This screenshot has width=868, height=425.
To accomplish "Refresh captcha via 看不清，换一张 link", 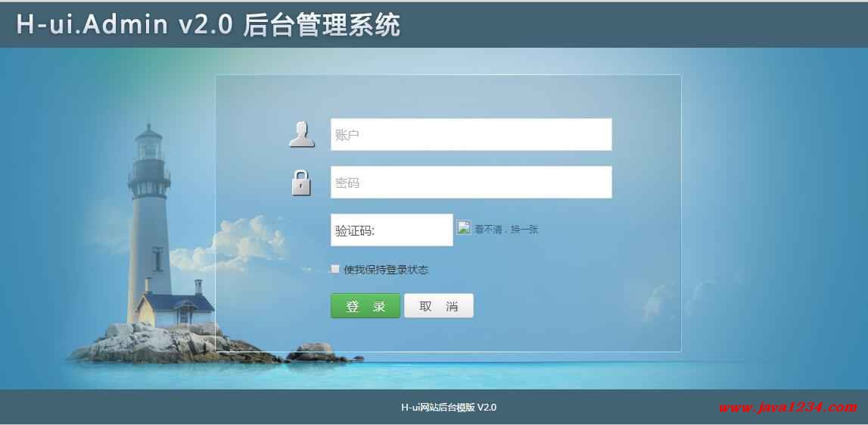I will [x=506, y=230].
